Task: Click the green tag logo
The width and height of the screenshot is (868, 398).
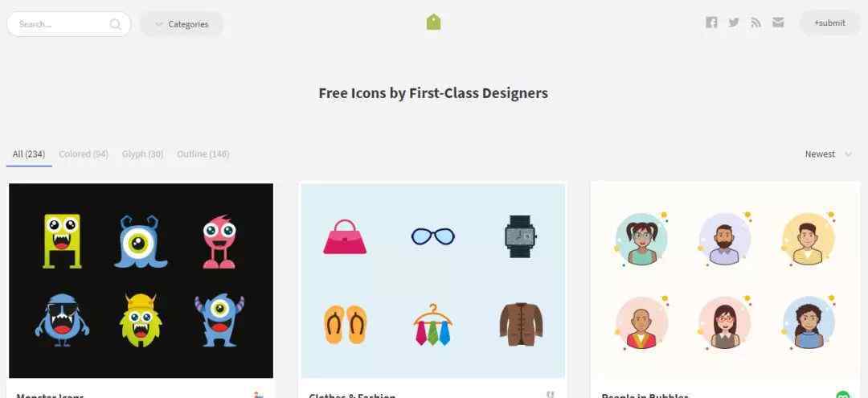Action: tap(433, 23)
